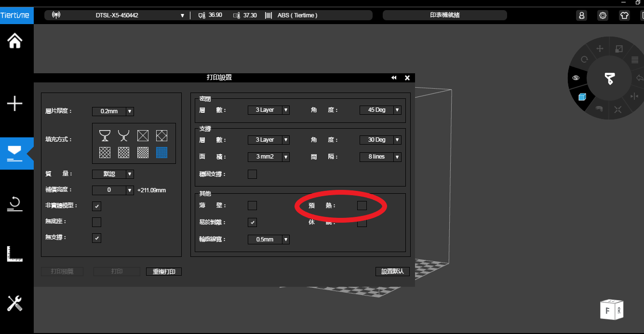The width and height of the screenshot is (644, 334).
Task: Choose the move tool on the wheel
Action: (x=600, y=49)
